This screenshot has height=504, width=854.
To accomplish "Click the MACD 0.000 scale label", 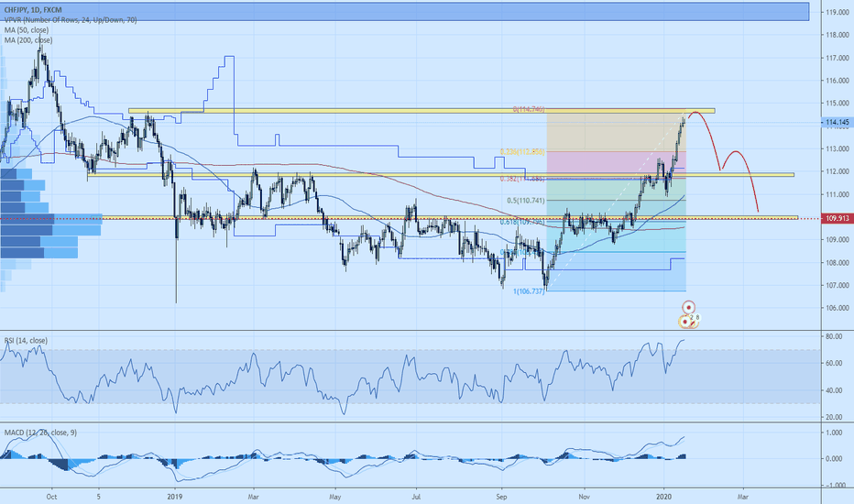I will [x=835, y=459].
